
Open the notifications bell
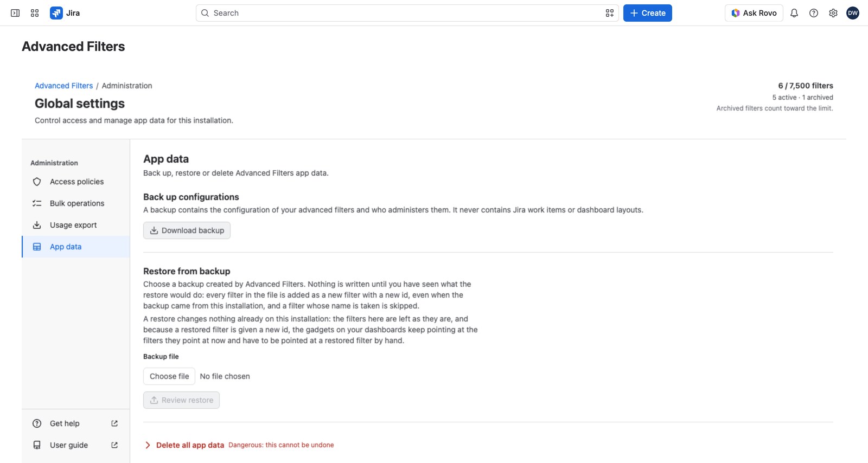794,13
